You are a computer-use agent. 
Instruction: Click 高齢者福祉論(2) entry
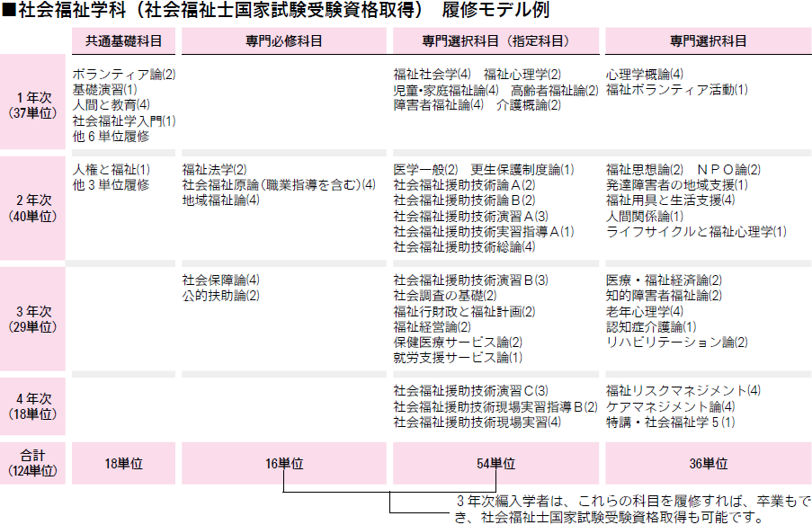555,90
